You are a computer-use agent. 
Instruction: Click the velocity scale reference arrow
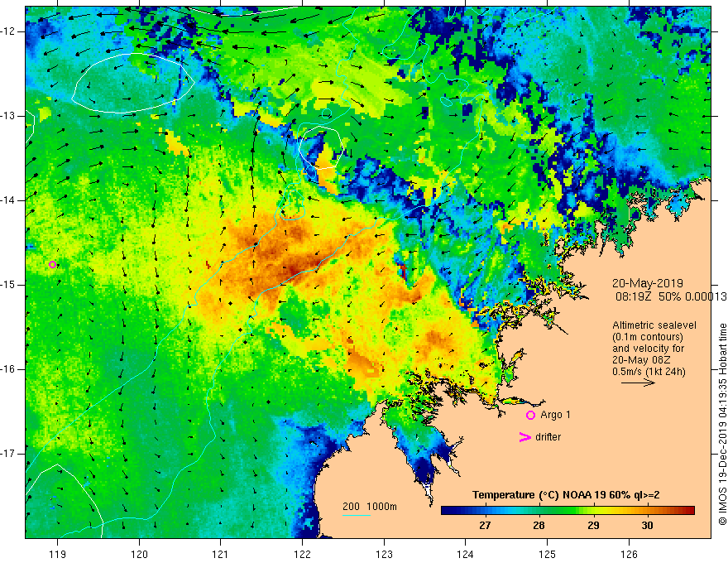[638, 383]
